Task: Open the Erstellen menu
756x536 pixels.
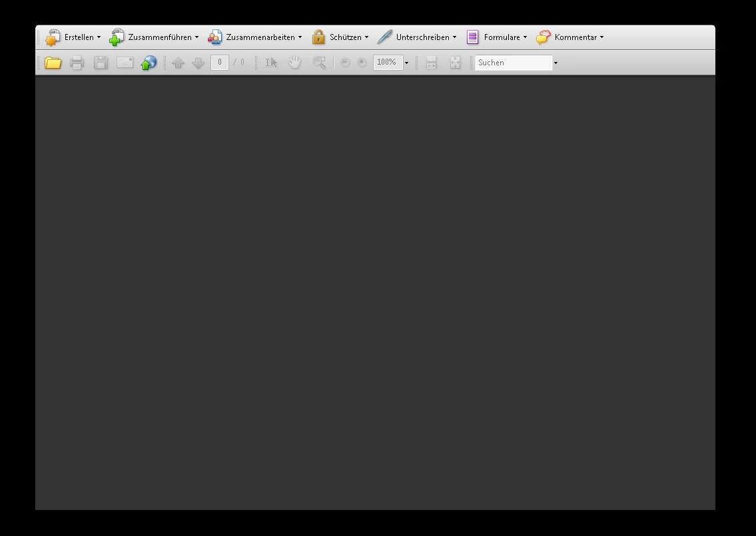Action: (73, 37)
